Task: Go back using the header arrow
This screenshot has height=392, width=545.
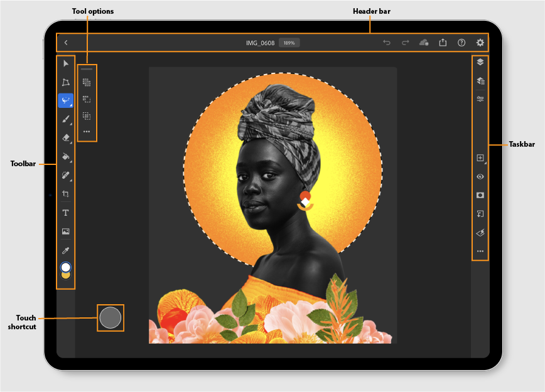Action: (66, 43)
